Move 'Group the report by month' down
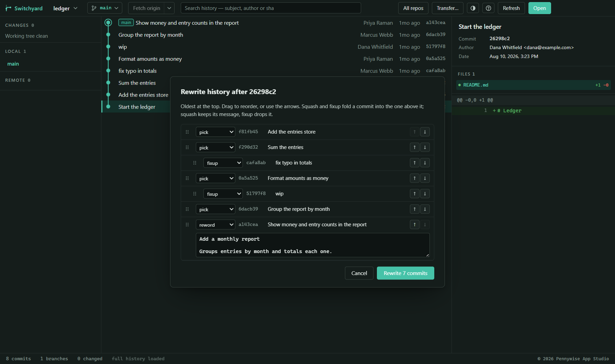The width and height of the screenshot is (615, 364). point(425,209)
